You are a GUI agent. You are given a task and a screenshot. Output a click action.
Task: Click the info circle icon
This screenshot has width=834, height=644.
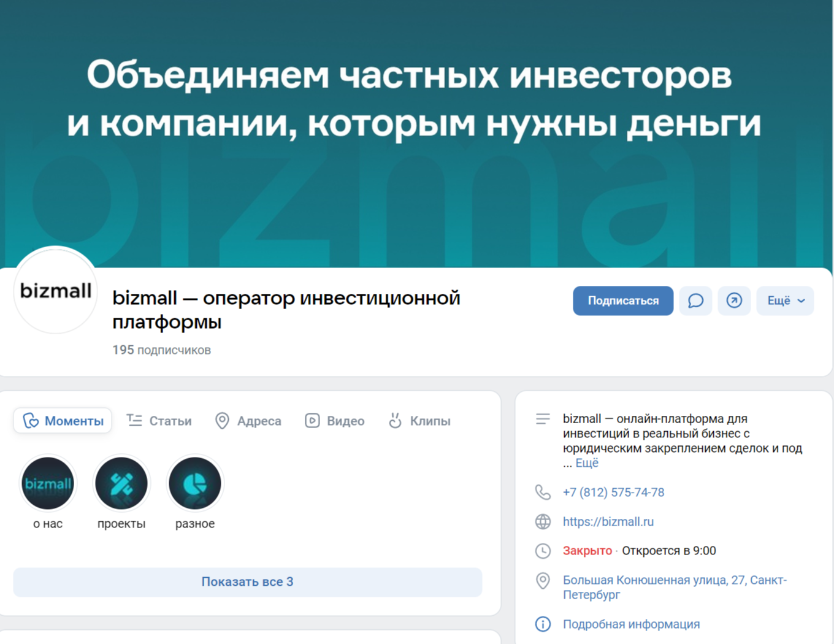(543, 624)
